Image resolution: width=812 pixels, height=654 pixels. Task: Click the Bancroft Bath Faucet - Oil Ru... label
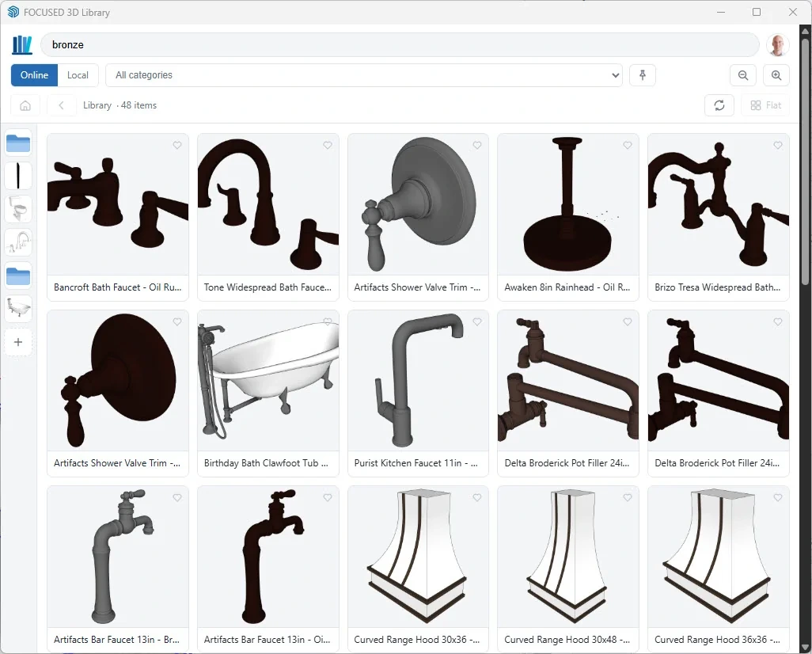(x=118, y=287)
